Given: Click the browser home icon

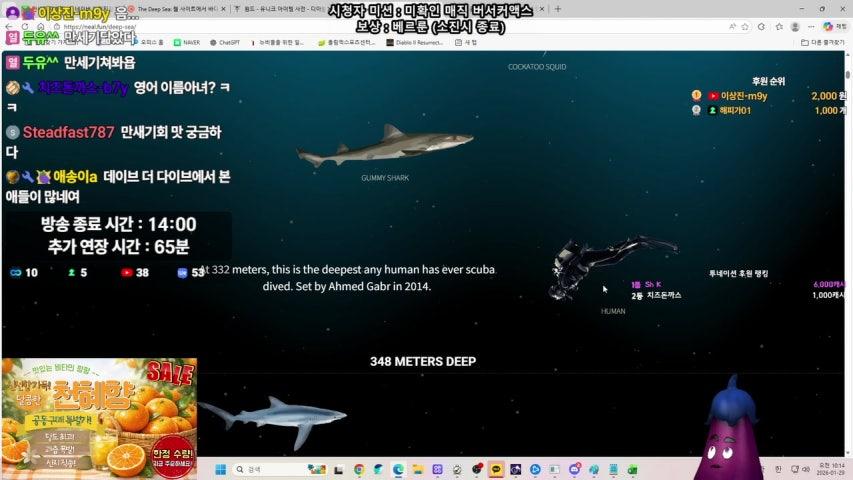Looking at the screenshot, I should click(x=41, y=26).
